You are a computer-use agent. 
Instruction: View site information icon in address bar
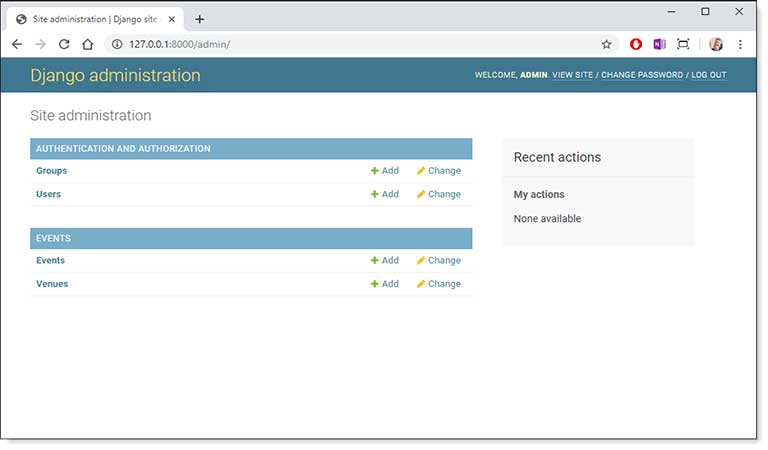117,44
